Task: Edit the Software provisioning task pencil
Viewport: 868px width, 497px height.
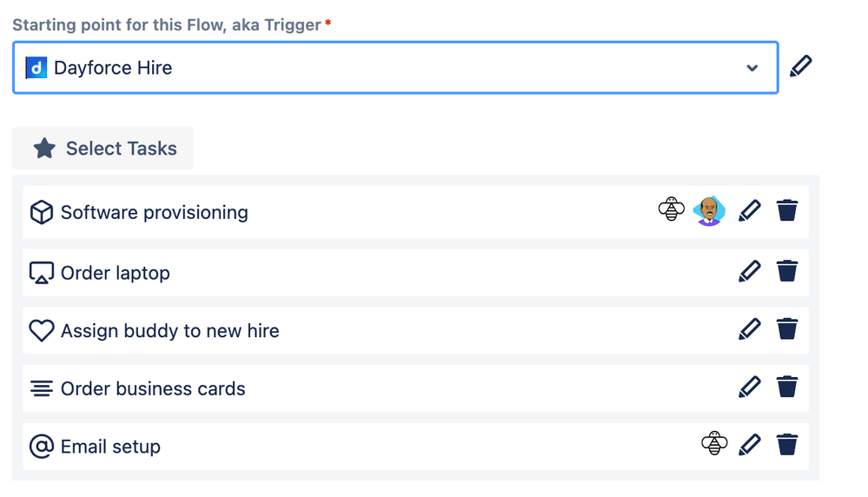Action: [x=749, y=211]
